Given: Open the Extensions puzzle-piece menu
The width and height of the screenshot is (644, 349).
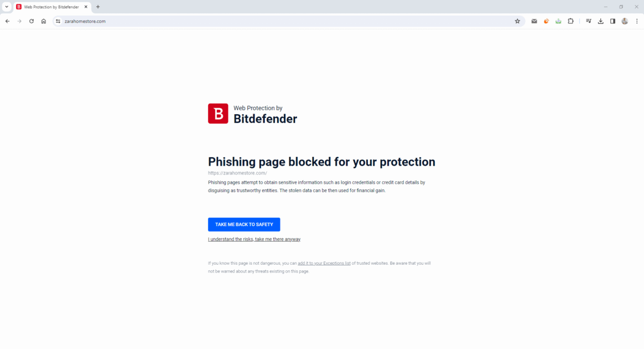Looking at the screenshot, I should [x=570, y=21].
